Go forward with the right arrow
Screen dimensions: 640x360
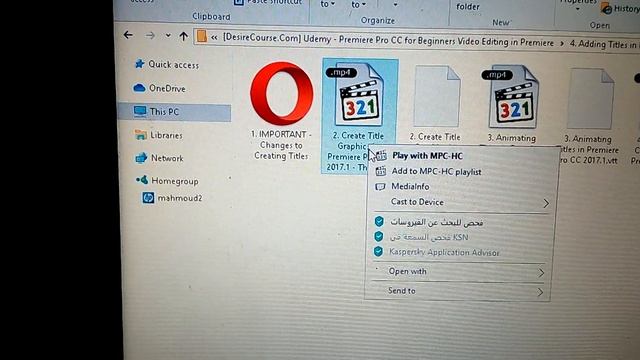150,36
